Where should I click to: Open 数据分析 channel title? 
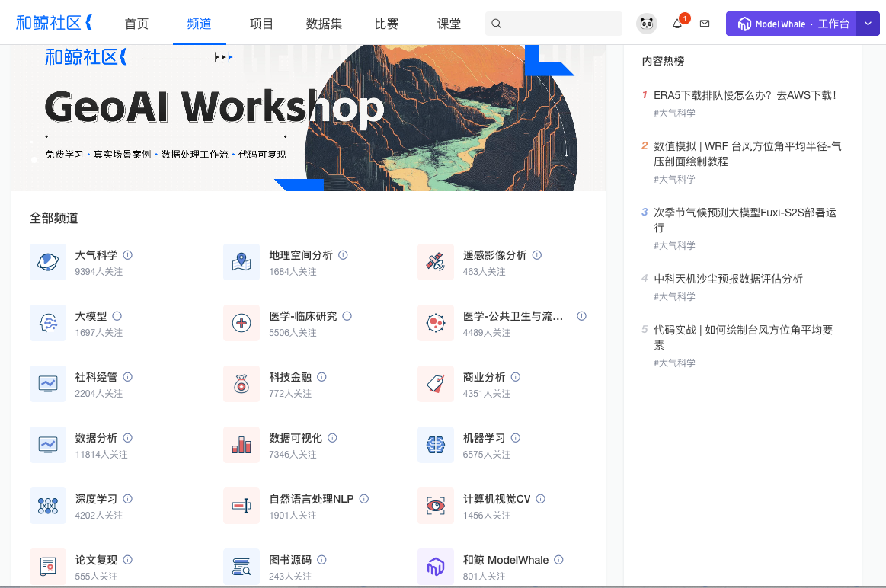click(96, 438)
